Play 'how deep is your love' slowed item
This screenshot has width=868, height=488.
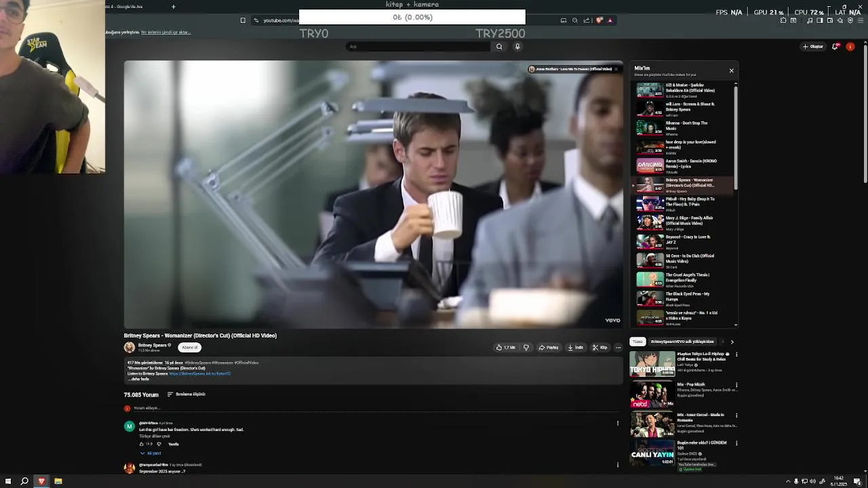coord(684,147)
